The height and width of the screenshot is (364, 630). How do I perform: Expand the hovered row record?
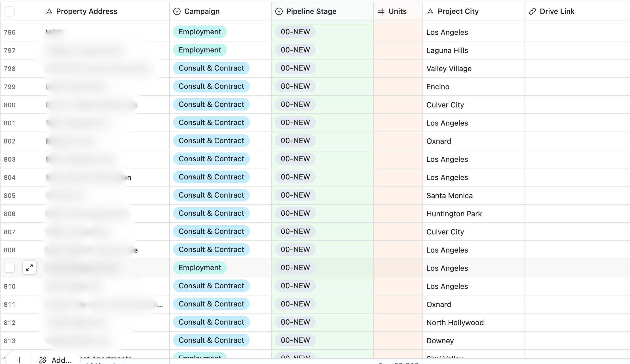pyautogui.click(x=29, y=268)
